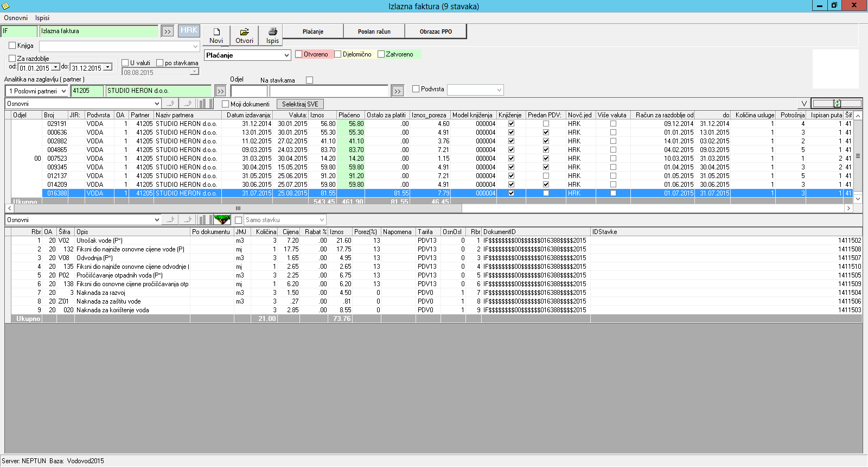
Task: Check the Zatvoreno filter
Action: tap(381, 54)
